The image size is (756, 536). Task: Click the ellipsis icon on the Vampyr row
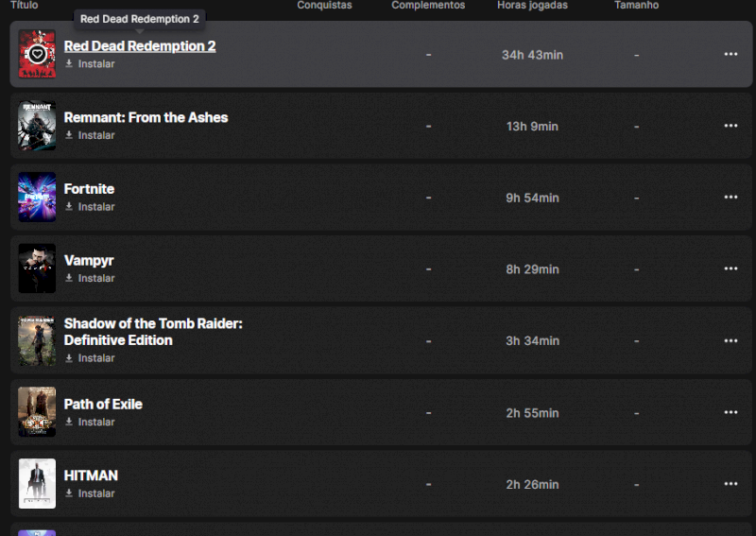[x=730, y=268]
